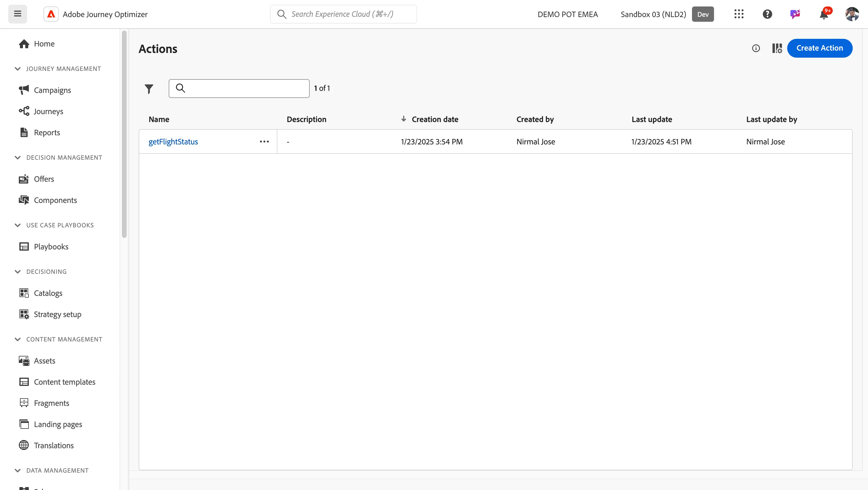Click the Description column header
The image size is (868, 490).
pos(307,119)
